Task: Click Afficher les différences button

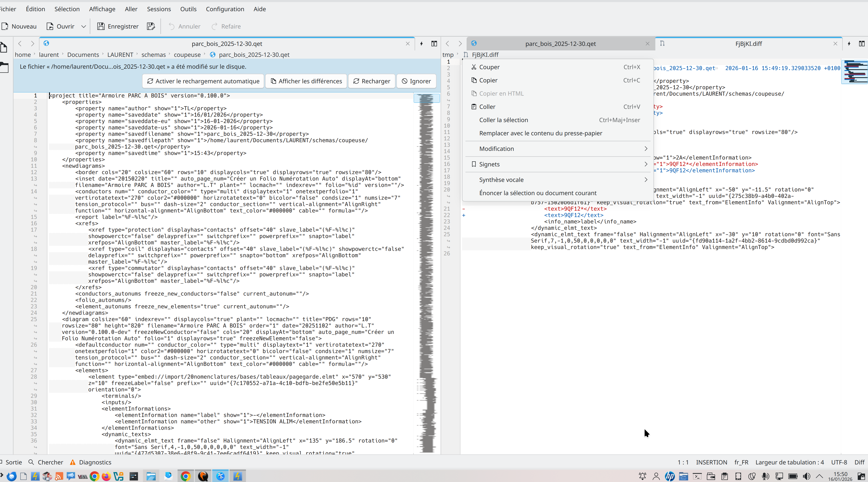Action: point(306,81)
